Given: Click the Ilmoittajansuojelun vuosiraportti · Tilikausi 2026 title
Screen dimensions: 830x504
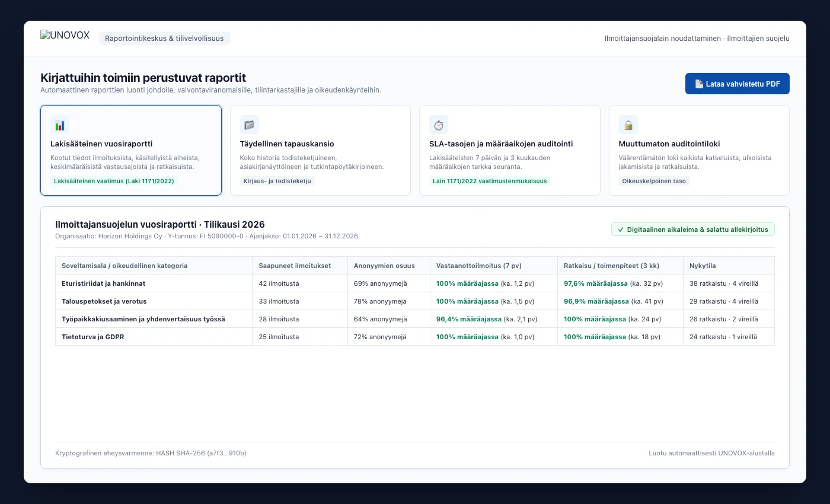Looking at the screenshot, I should 160,224.
